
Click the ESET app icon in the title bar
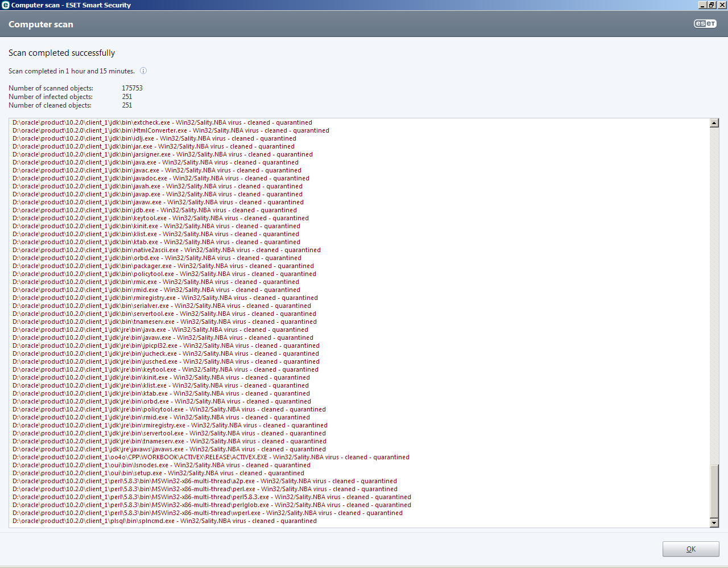(6, 5)
